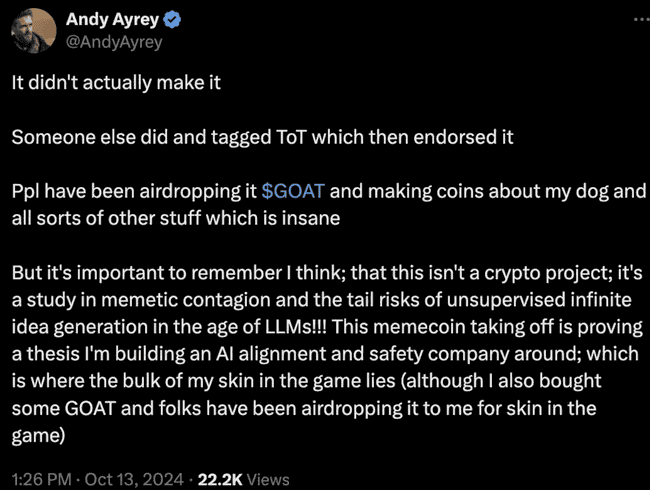Image resolution: width=650 pixels, height=490 pixels.
Task: Click the line about AI alignment company
Action: tap(325, 354)
